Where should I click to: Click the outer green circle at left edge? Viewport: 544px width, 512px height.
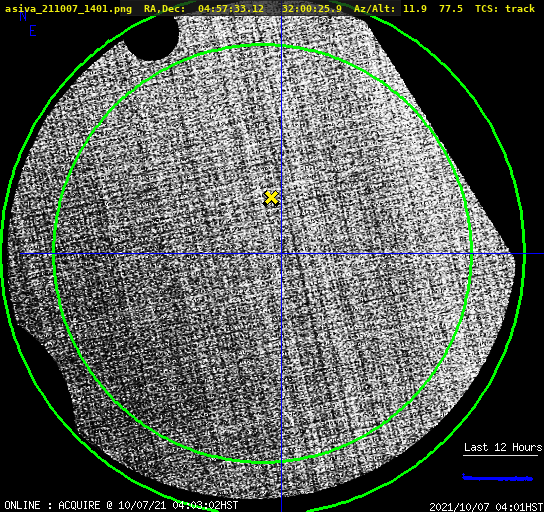point(2,254)
